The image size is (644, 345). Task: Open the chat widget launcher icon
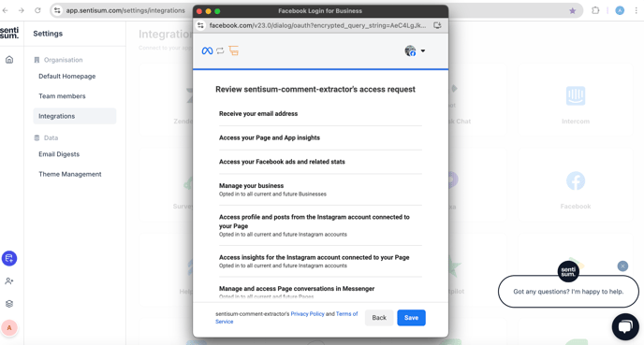click(x=625, y=327)
